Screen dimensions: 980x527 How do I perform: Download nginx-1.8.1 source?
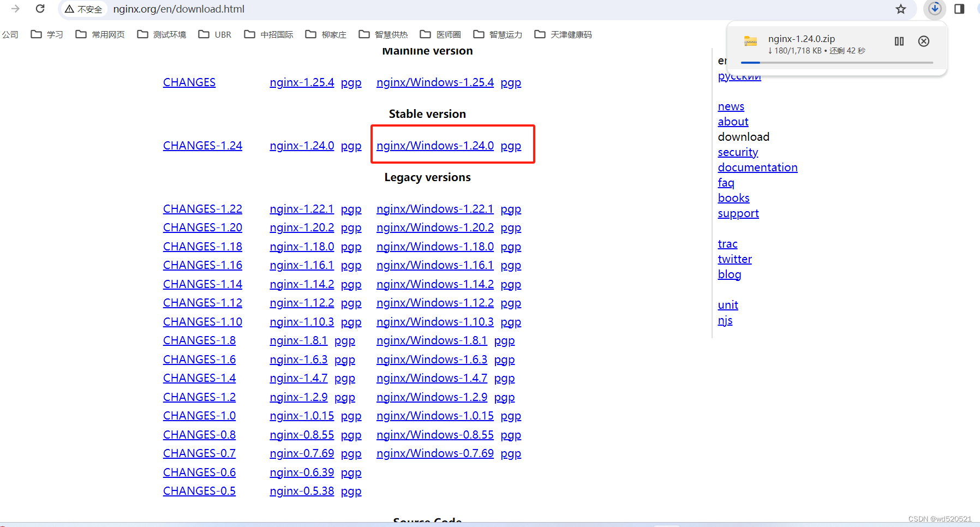pos(298,340)
